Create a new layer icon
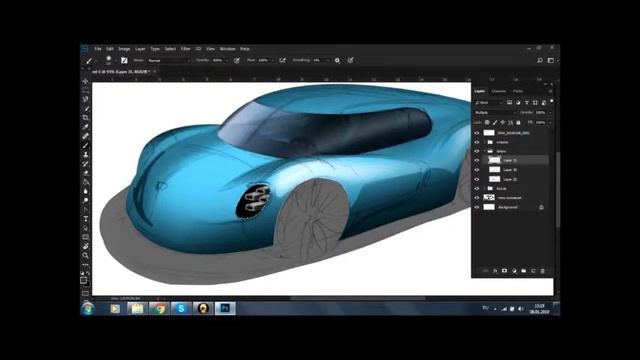Screen dimensions: 640x360 (x=533, y=271)
